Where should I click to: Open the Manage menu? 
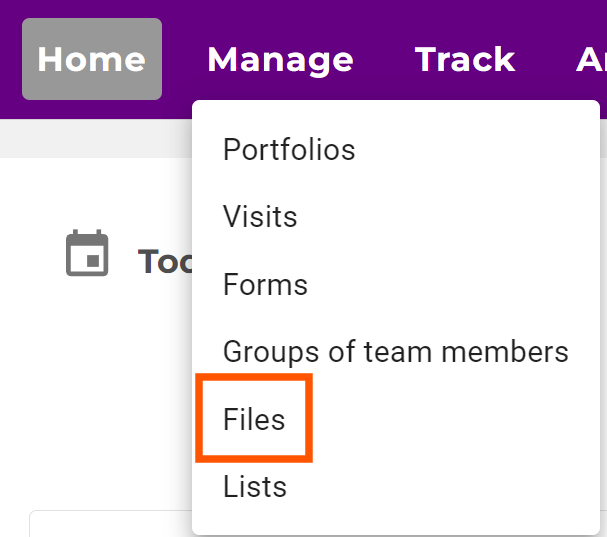point(280,59)
